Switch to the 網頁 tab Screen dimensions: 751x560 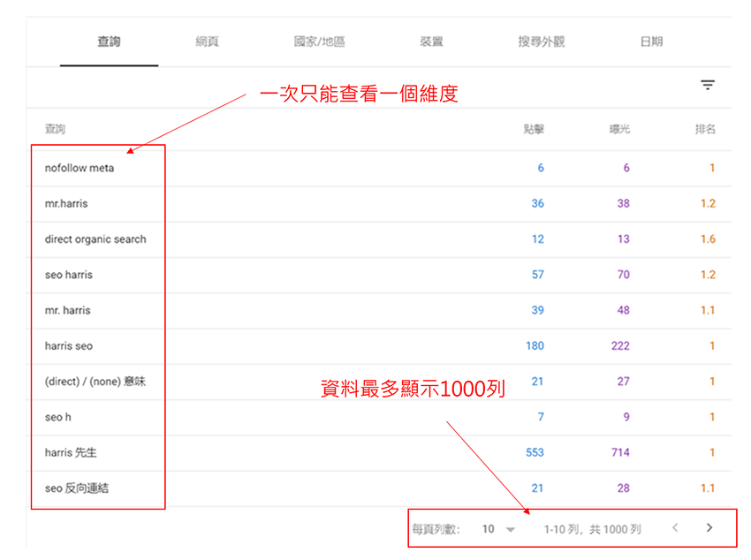click(x=207, y=42)
